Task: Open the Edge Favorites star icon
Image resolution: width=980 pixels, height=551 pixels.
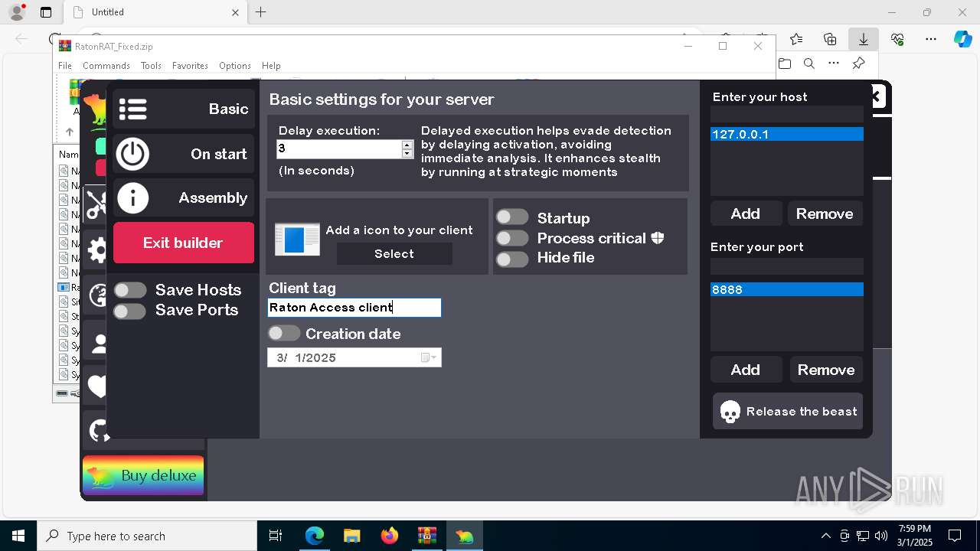Action: tap(796, 39)
